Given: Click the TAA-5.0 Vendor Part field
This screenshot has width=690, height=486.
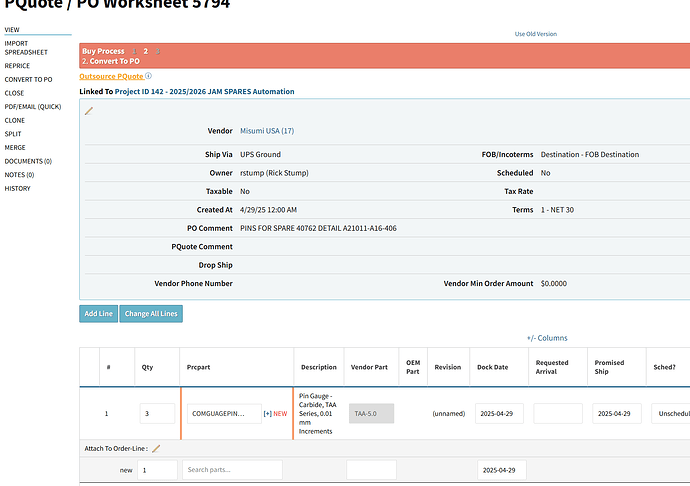Looking at the screenshot, I should click(x=371, y=414).
